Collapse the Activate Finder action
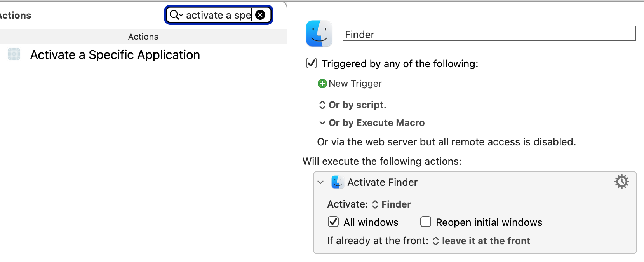 (x=320, y=182)
